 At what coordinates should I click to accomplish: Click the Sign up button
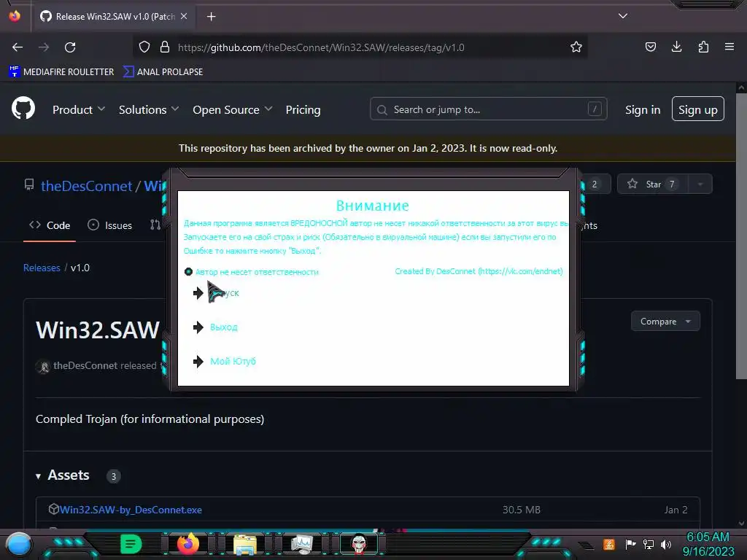click(x=698, y=109)
